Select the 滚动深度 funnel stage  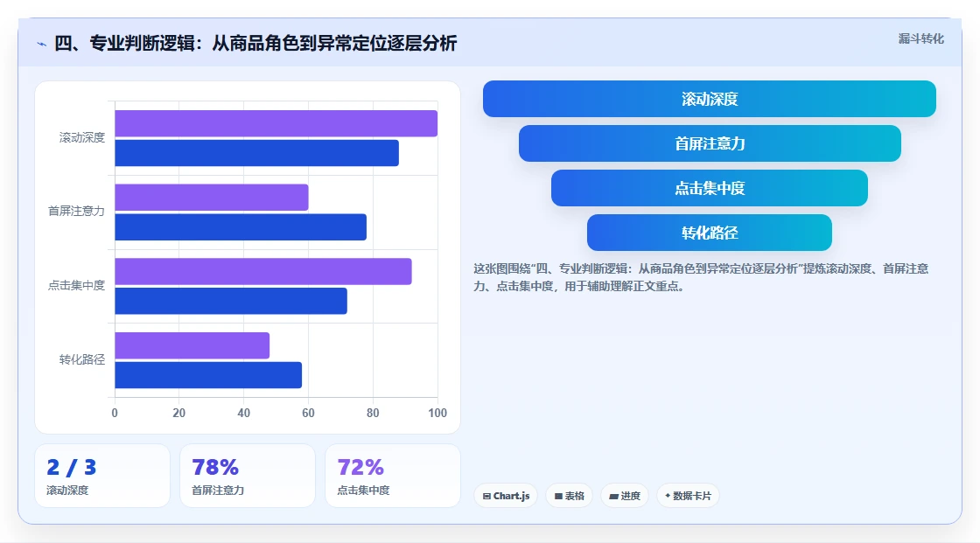[x=710, y=99]
